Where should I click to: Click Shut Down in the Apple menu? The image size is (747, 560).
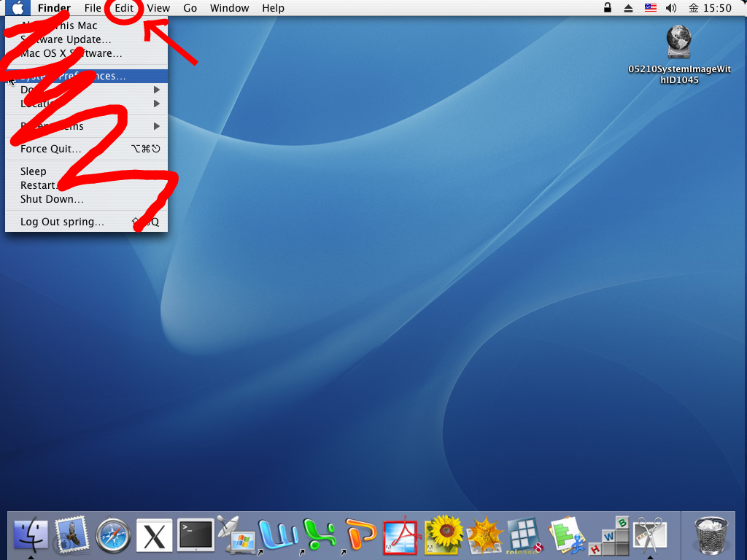52,199
